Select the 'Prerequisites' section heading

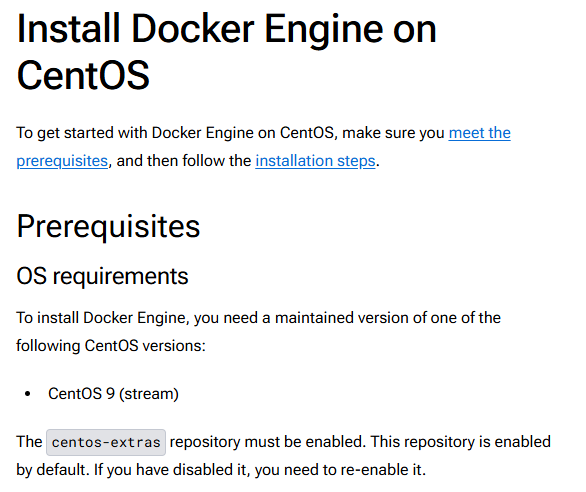click(108, 227)
